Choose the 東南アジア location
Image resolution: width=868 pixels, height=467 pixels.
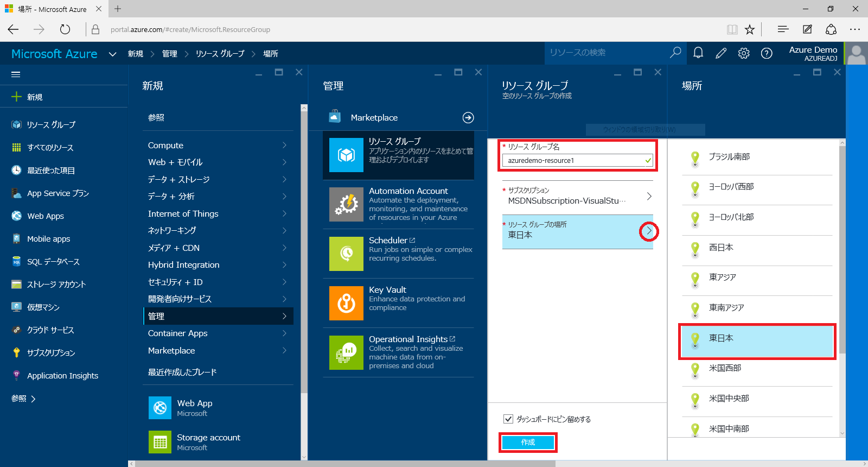pyautogui.click(x=757, y=311)
